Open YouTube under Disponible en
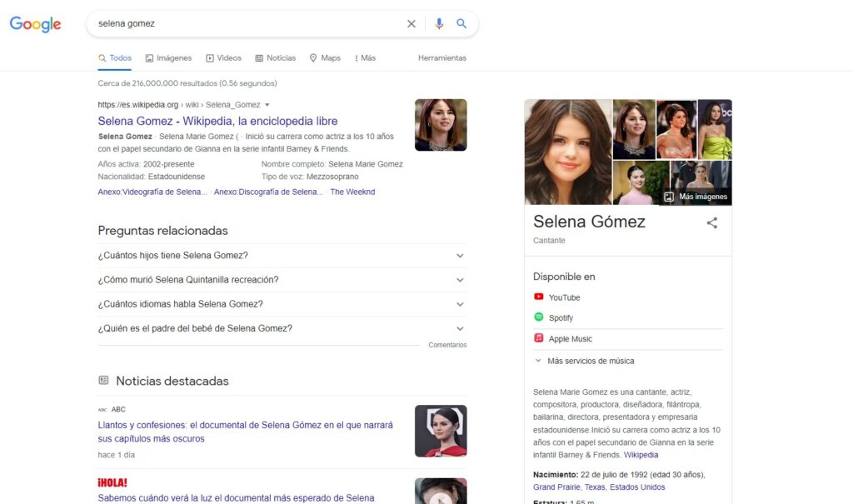This screenshot has height=504, width=853. click(564, 297)
